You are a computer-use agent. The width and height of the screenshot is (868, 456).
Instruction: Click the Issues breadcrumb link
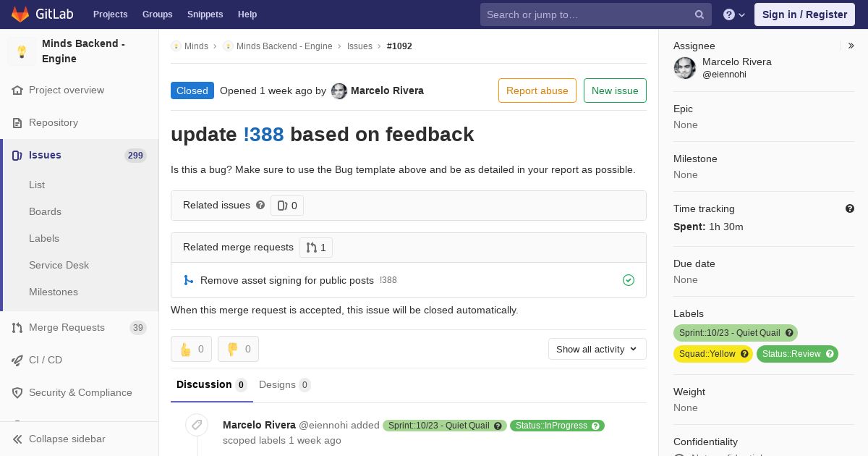pyautogui.click(x=359, y=46)
